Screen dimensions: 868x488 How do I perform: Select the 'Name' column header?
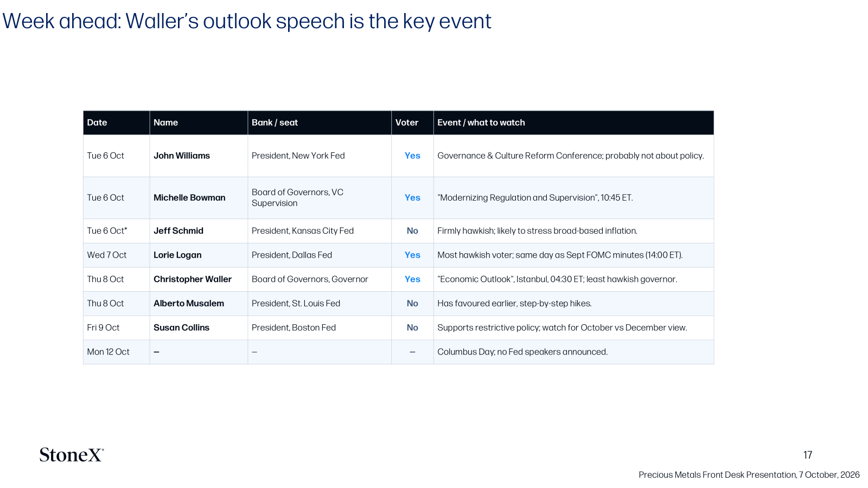pos(199,123)
